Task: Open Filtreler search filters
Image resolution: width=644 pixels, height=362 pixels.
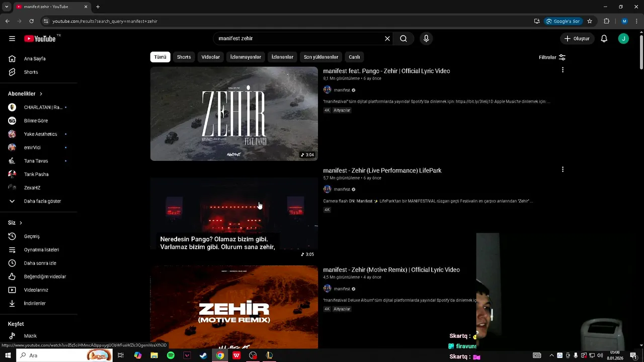Action: tap(552, 57)
